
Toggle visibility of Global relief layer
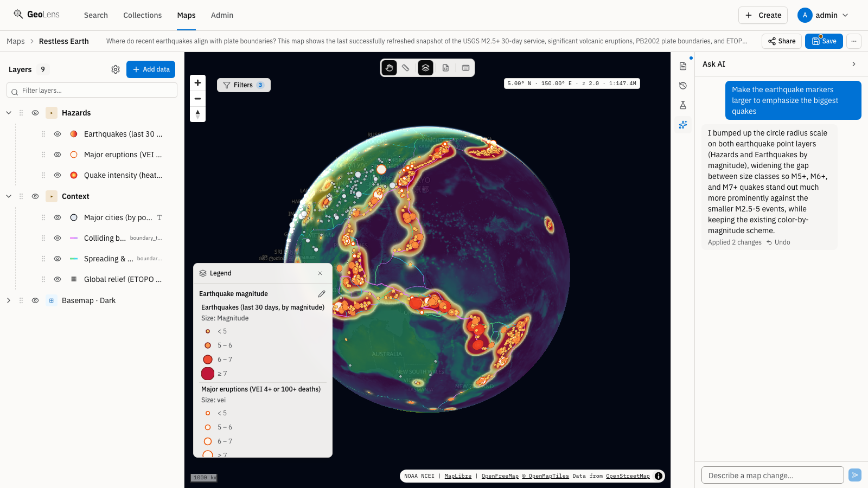(x=58, y=279)
